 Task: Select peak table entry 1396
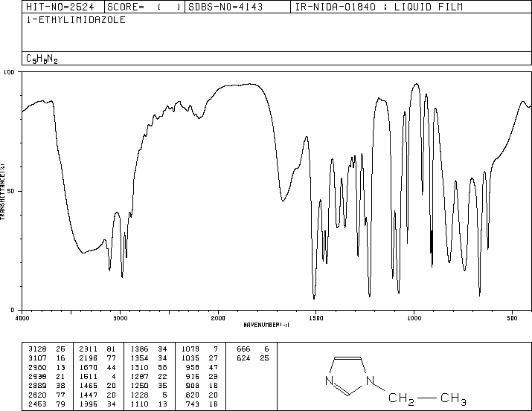[x=89, y=404]
